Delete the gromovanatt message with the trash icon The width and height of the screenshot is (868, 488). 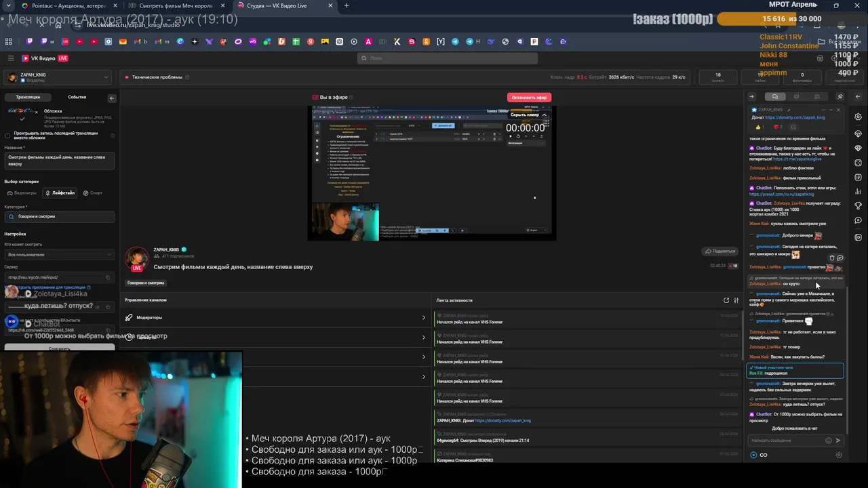[x=832, y=258]
